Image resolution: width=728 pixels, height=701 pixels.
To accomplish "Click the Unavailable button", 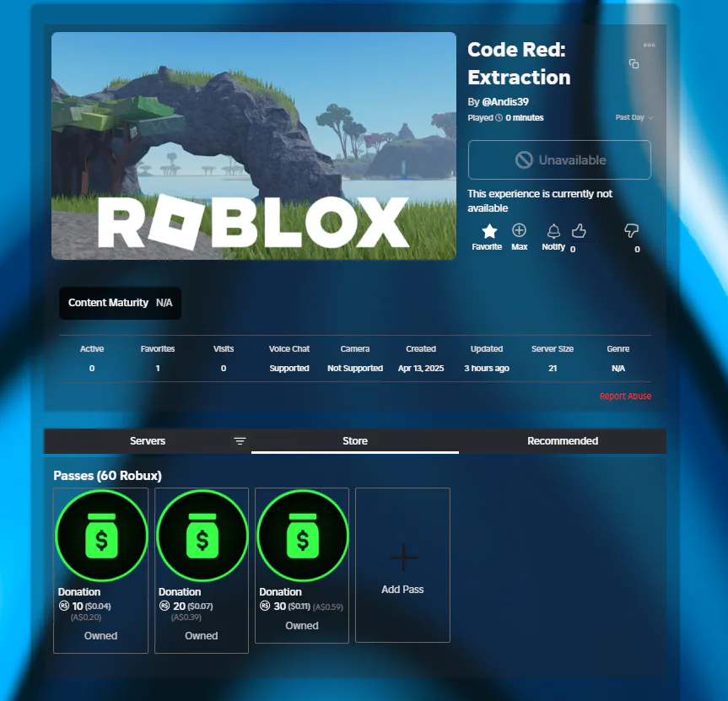I will [559, 159].
